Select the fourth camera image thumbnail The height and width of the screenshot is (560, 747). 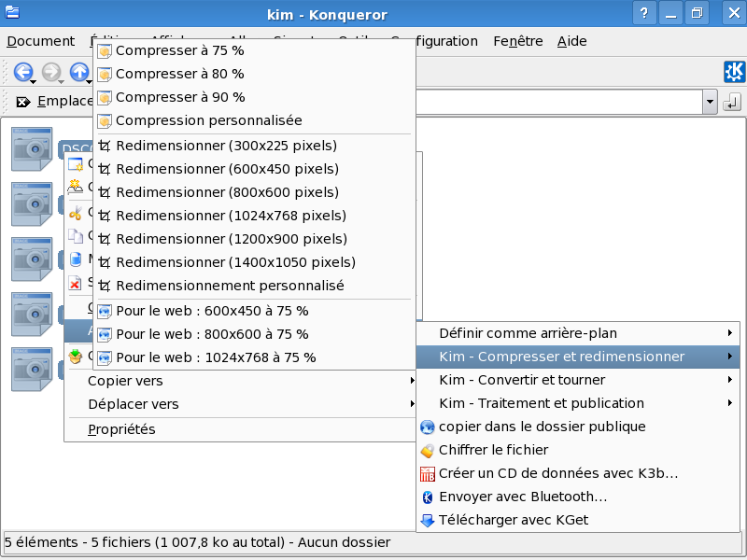click(x=32, y=315)
